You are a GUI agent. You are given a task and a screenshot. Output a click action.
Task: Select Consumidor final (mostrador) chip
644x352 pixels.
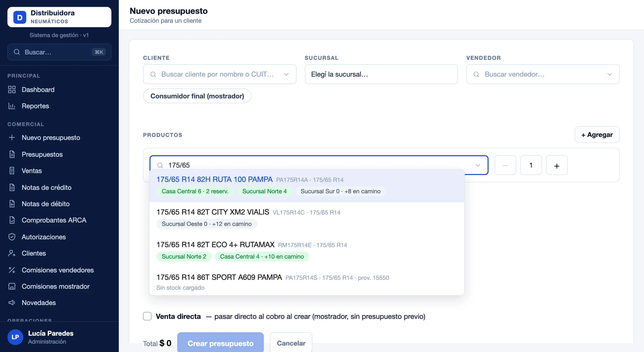coord(197,96)
